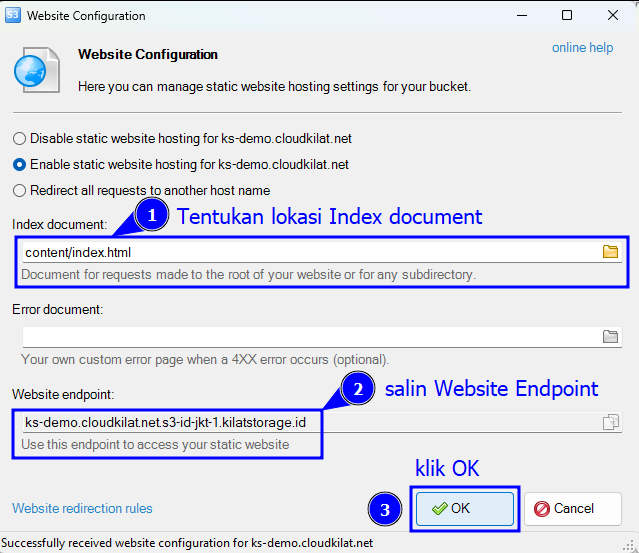Open the online help link

tap(582, 48)
